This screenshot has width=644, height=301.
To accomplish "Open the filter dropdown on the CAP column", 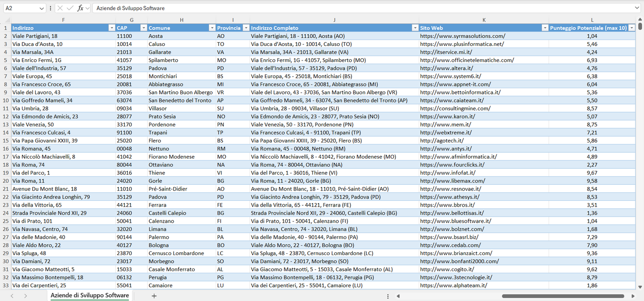I will pyautogui.click(x=144, y=28).
